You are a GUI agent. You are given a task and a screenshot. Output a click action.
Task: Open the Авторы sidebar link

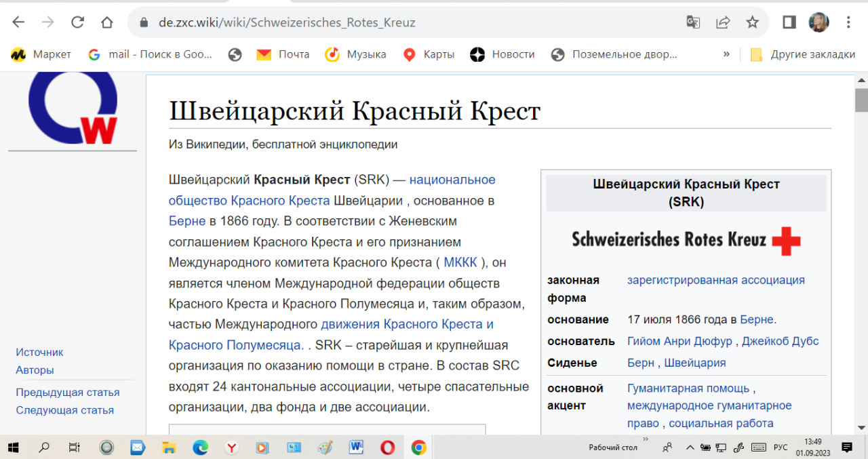(35, 370)
